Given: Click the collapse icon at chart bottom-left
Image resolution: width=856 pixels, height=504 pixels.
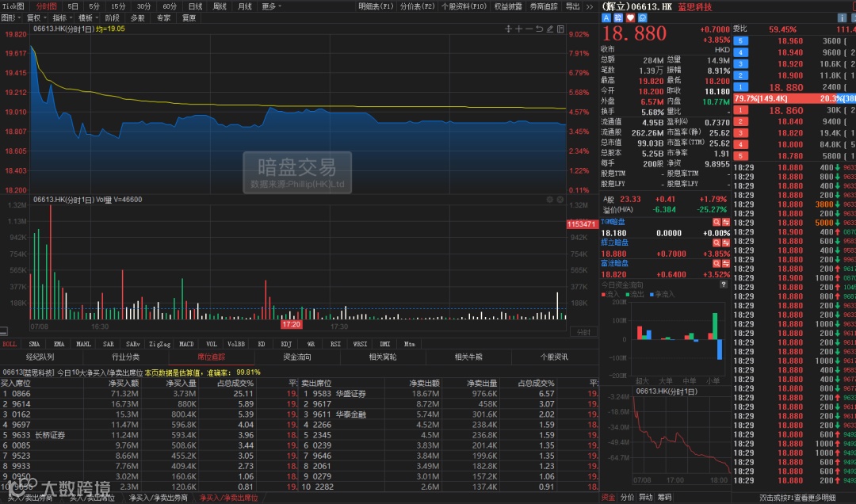Looking at the screenshot, I should pyautogui.click(x=4, y=331).
